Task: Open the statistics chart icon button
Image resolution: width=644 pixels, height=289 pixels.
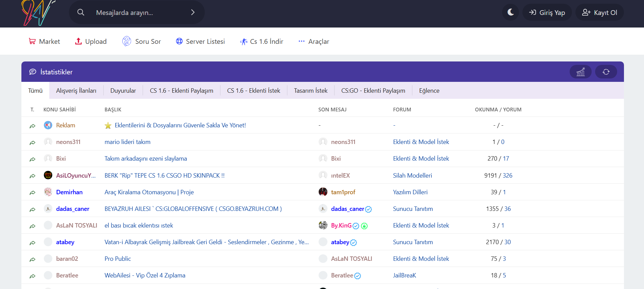Action: click(580, 72)
